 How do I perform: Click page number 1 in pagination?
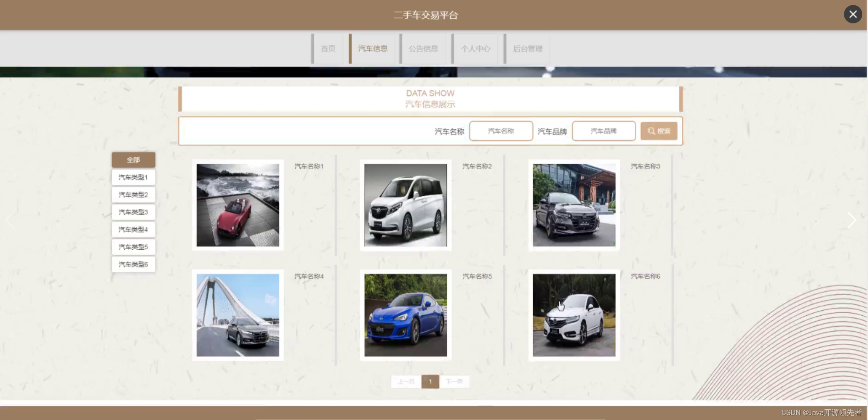[430, 382]
